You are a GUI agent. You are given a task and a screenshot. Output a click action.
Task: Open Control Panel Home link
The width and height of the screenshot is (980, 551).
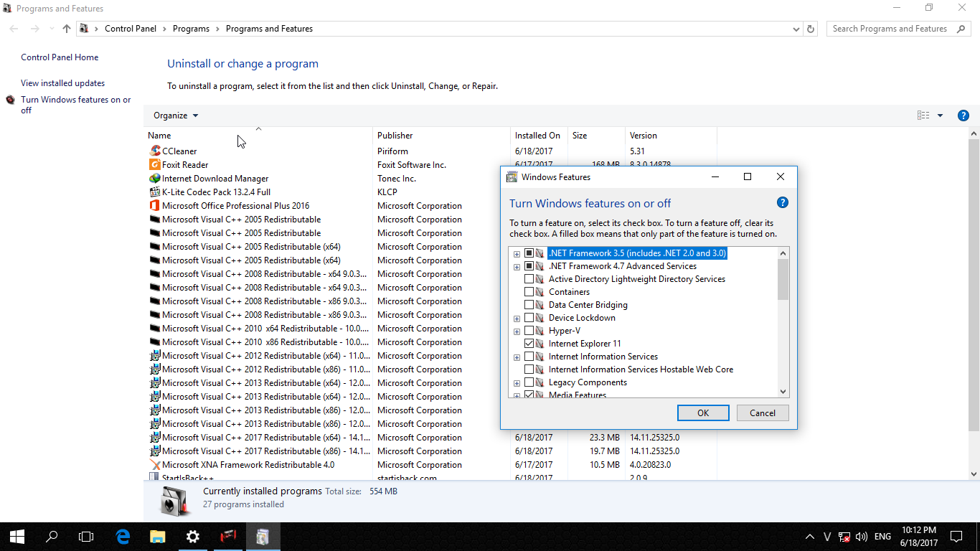pyautogui.click(x=60, y=57)
